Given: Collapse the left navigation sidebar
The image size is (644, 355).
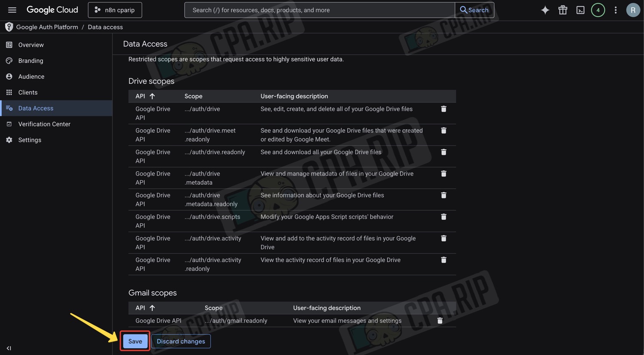Looking at the screenshot, I should [9, 348].
